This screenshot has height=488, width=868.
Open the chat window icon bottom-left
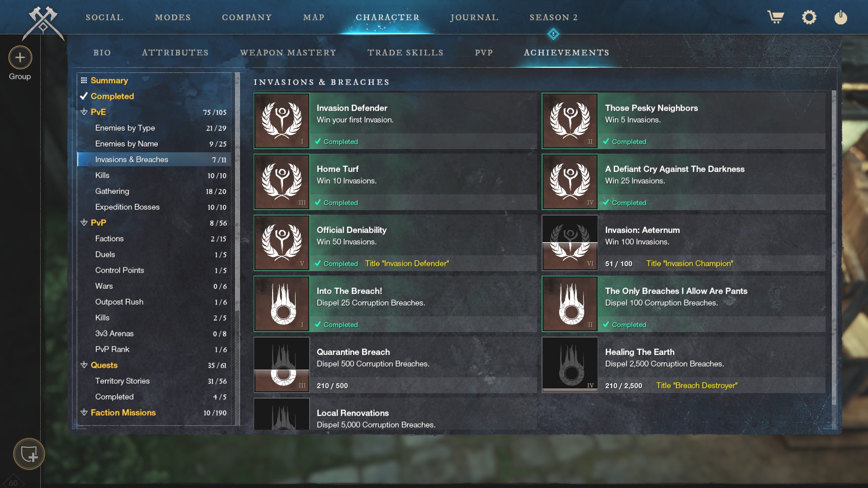[29, 454]
